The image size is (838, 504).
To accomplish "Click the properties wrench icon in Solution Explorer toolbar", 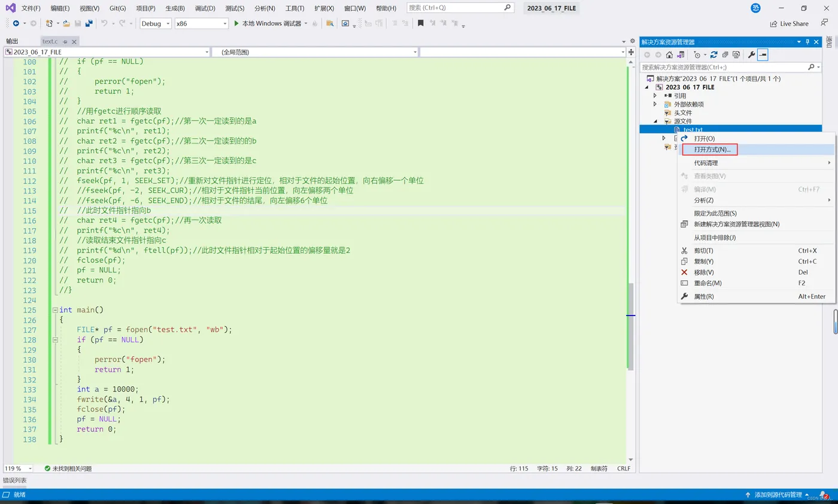I will tap(752, 54).
